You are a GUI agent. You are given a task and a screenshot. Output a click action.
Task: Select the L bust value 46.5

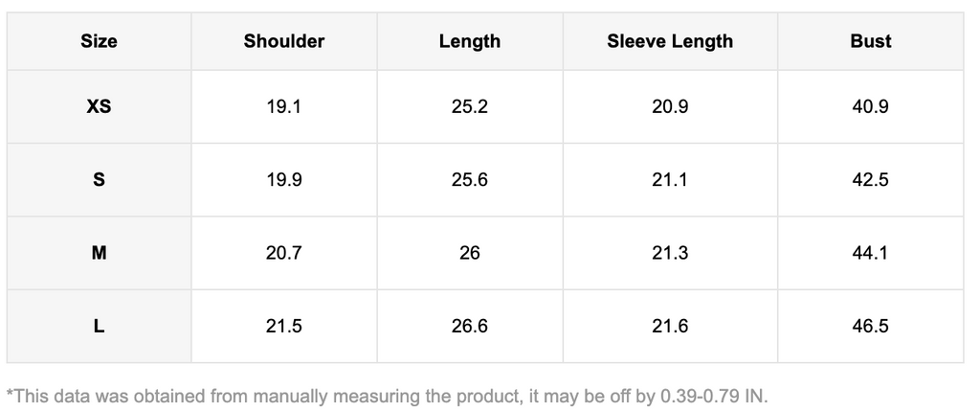tap(870, 326)
